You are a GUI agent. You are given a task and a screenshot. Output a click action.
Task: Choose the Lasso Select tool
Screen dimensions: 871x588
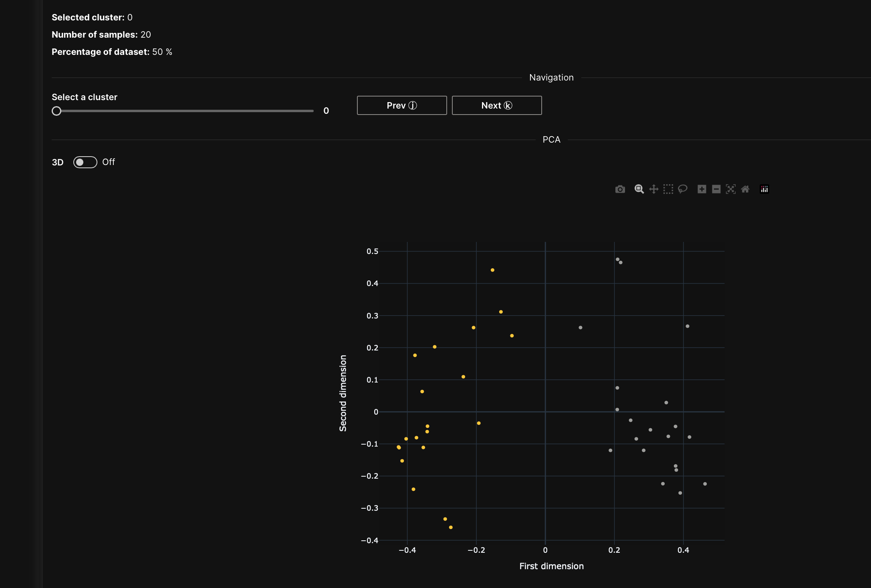click(682, 189)
